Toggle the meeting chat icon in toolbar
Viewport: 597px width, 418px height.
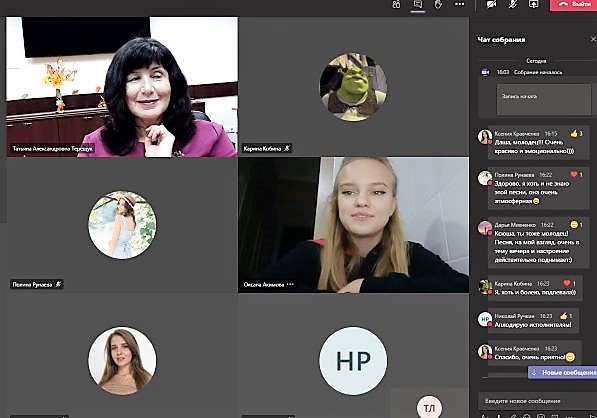(x=418, y=4)
